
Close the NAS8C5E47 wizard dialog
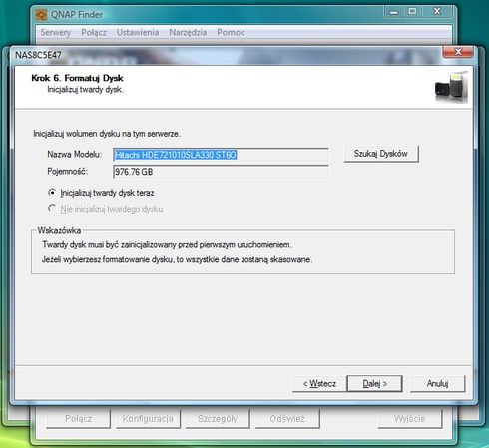(x=458, y=52)
